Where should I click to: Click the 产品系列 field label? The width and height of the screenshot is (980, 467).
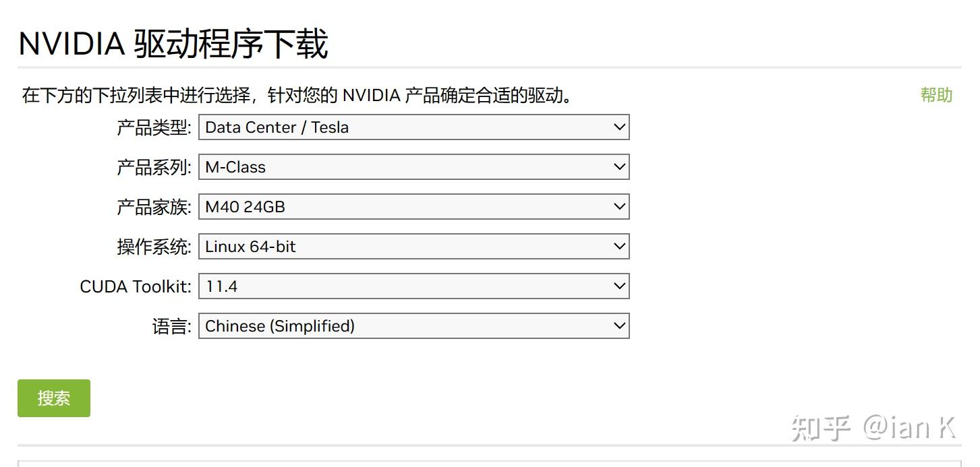154,167
